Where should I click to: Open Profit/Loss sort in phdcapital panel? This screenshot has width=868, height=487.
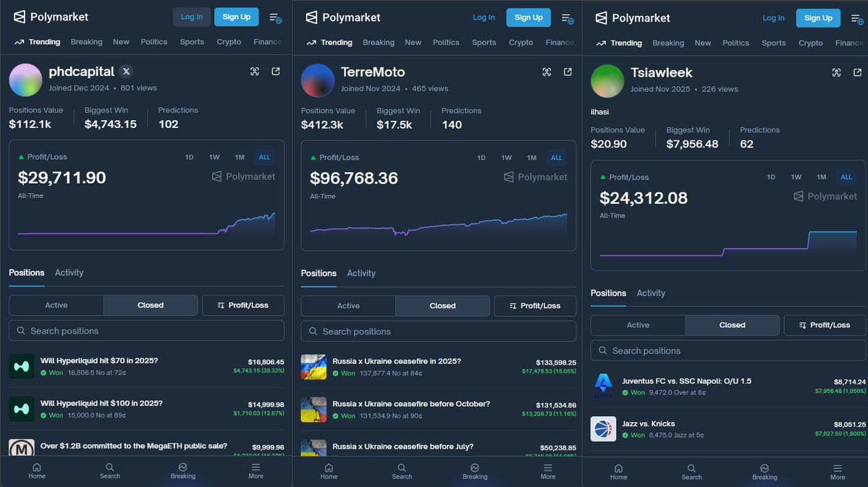click(x=243, y=305)
